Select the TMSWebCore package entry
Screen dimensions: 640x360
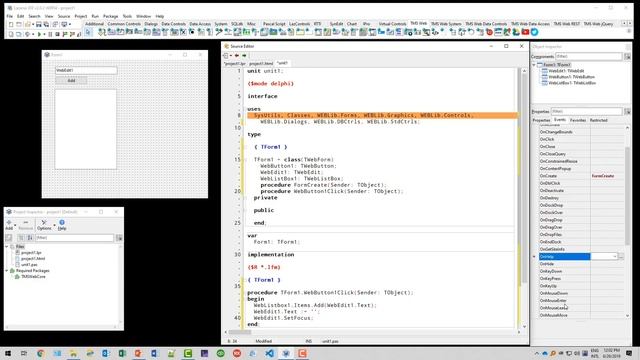tap(33, 277)
